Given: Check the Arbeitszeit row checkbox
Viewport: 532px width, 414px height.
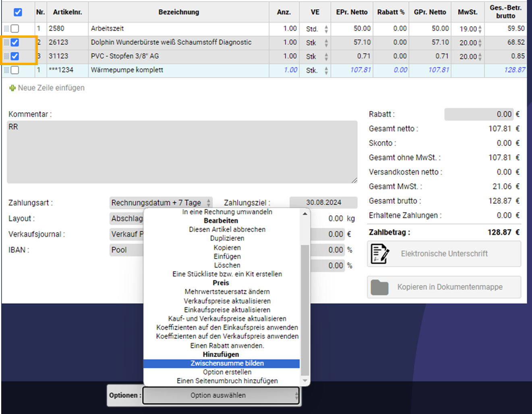Looking at the screenshot, I should coord(15,29).
